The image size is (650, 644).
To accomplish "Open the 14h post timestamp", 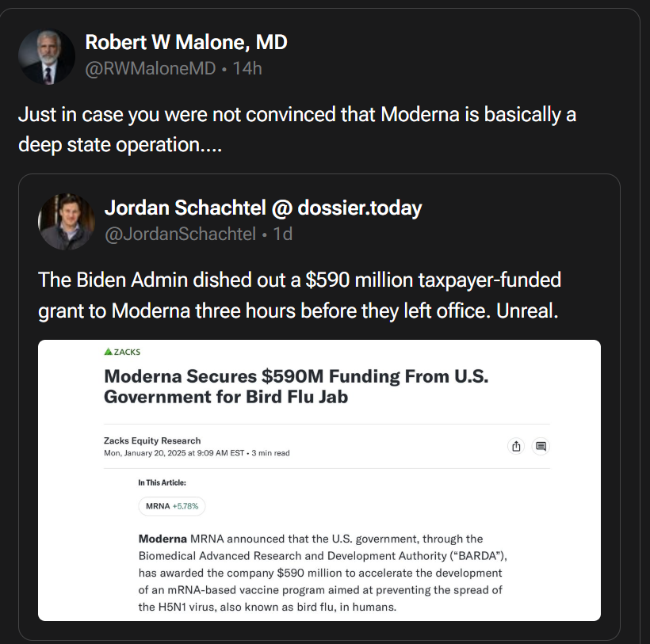I will [x=247, y=68].
